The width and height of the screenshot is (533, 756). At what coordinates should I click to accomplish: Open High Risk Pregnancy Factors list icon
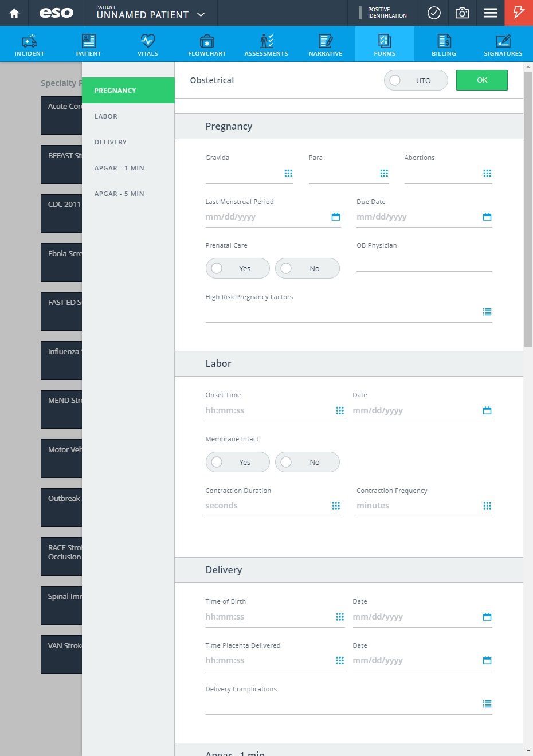click(x=487, y=312)
